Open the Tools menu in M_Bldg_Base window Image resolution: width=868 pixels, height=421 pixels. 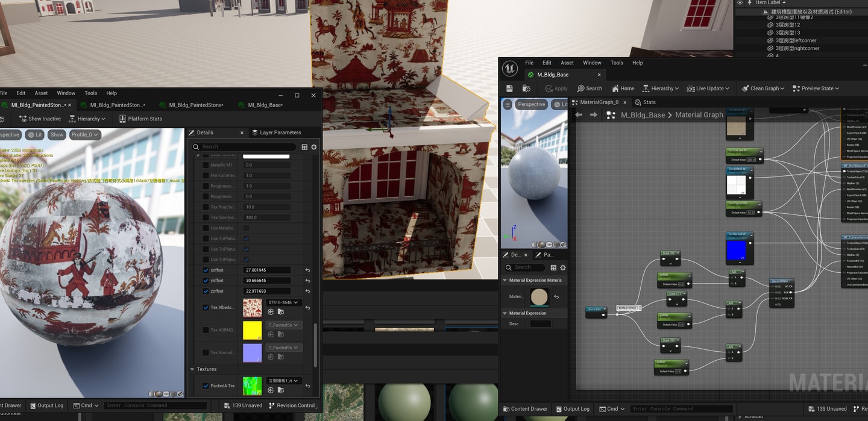617,63
